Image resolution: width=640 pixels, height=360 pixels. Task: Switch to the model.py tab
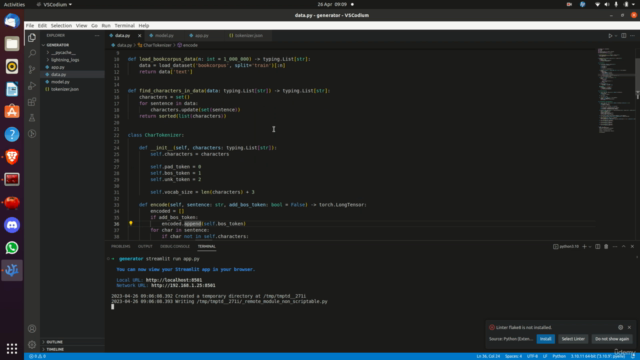click(164, 36)
